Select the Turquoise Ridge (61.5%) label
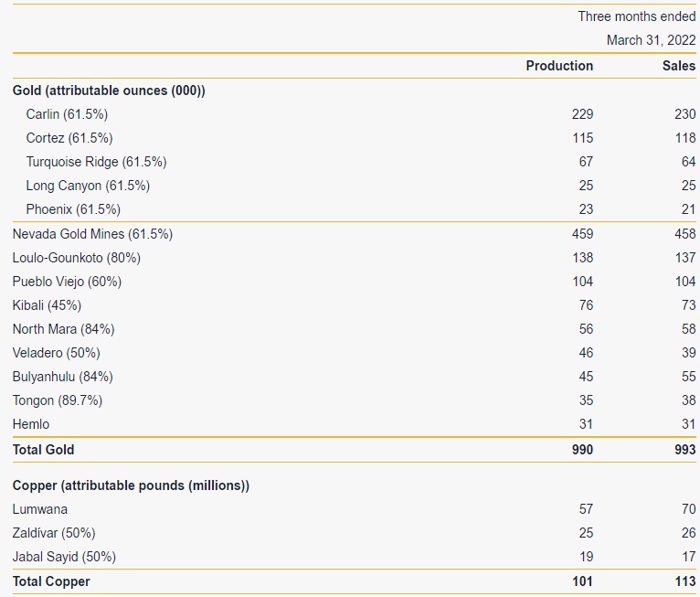 96,162
